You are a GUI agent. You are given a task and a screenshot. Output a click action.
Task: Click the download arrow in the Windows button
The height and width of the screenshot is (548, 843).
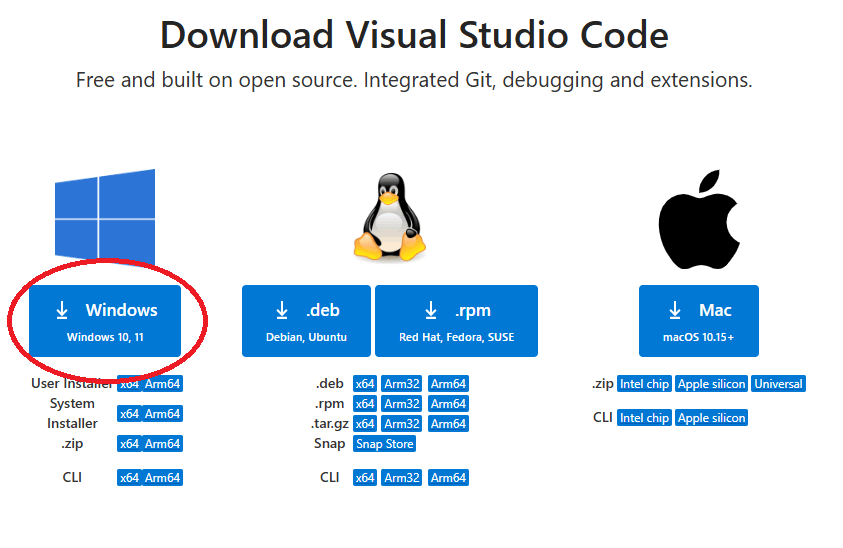click(x=62, y=310)
